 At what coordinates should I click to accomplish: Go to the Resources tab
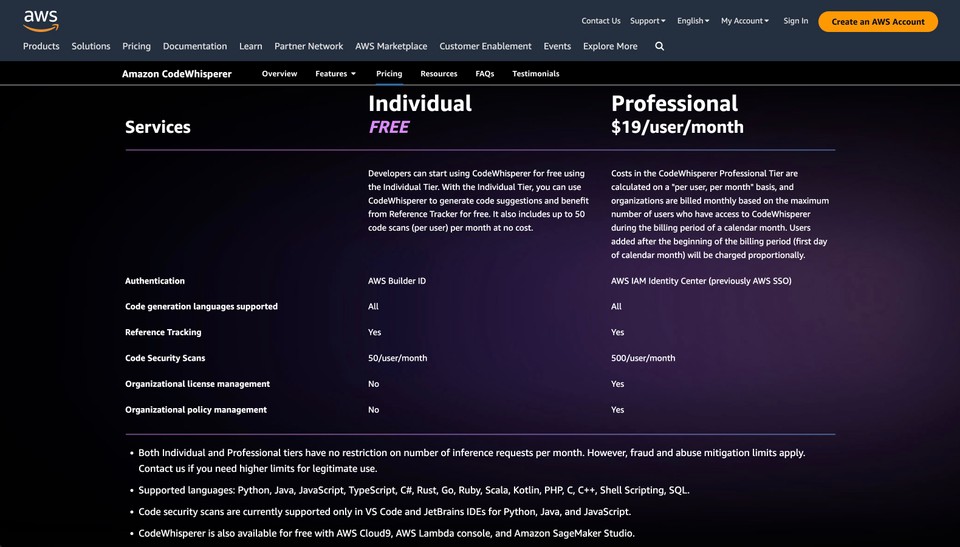click(x=438, y=74)
